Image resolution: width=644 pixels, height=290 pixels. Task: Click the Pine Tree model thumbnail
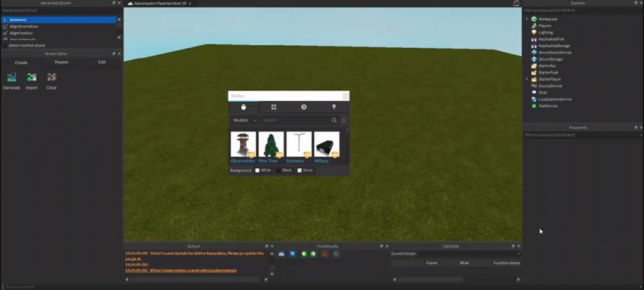[271, 144]
